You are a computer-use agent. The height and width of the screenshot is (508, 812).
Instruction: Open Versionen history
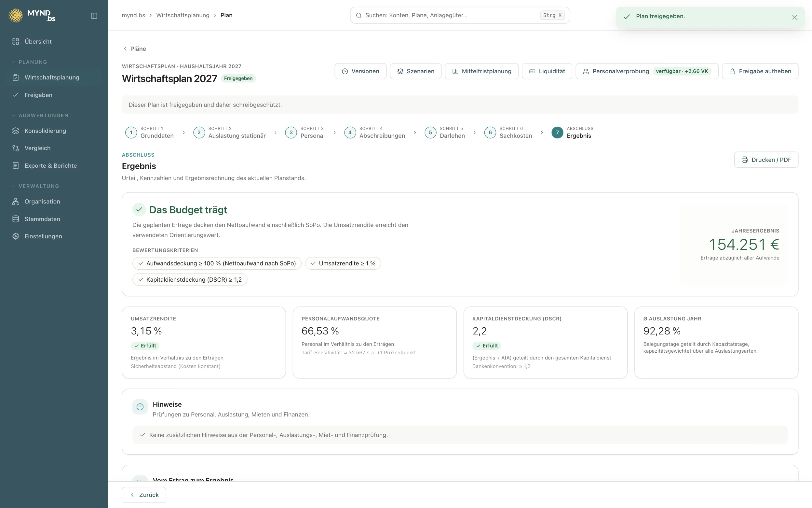pos(360,71)
